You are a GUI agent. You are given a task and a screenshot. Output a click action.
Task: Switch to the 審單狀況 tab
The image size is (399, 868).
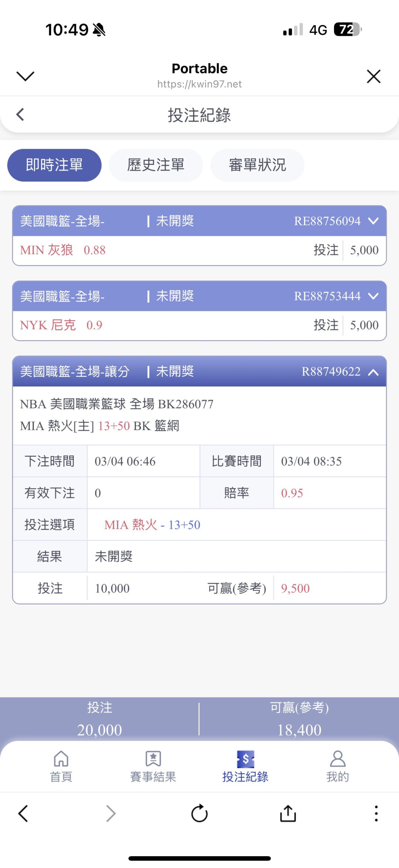tap(257, 165)
